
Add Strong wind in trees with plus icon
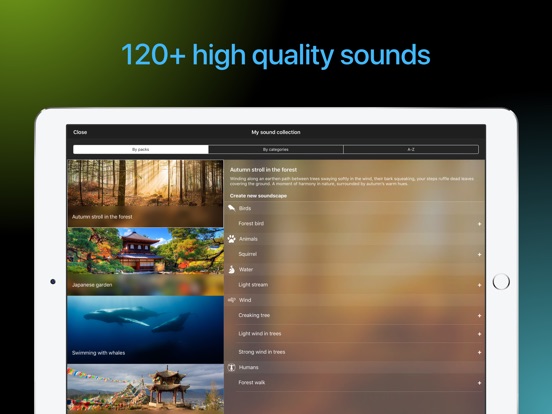tap(479, 352)
